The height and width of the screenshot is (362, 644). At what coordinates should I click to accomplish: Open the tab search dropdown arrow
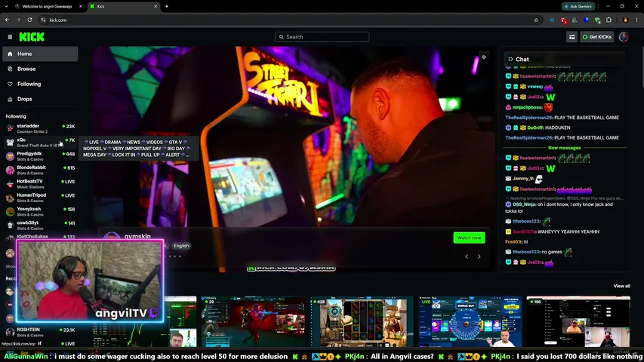[x=6, y=6]
